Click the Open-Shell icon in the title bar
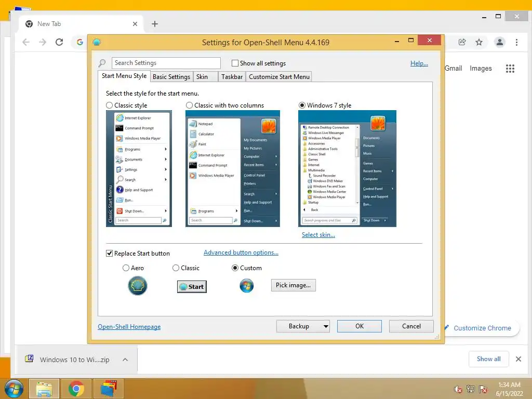532x399 pixels. click(97, 43)
